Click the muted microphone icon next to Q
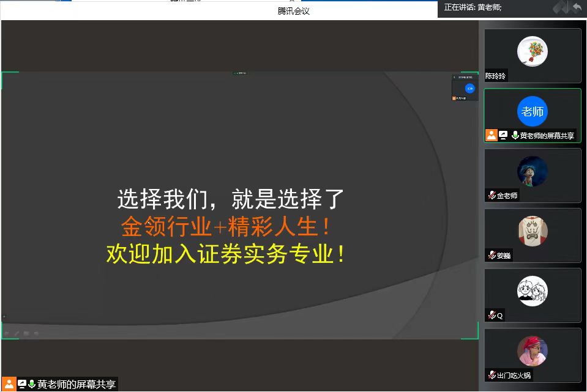This screenshot has height=392, width=587. [492, 316]
